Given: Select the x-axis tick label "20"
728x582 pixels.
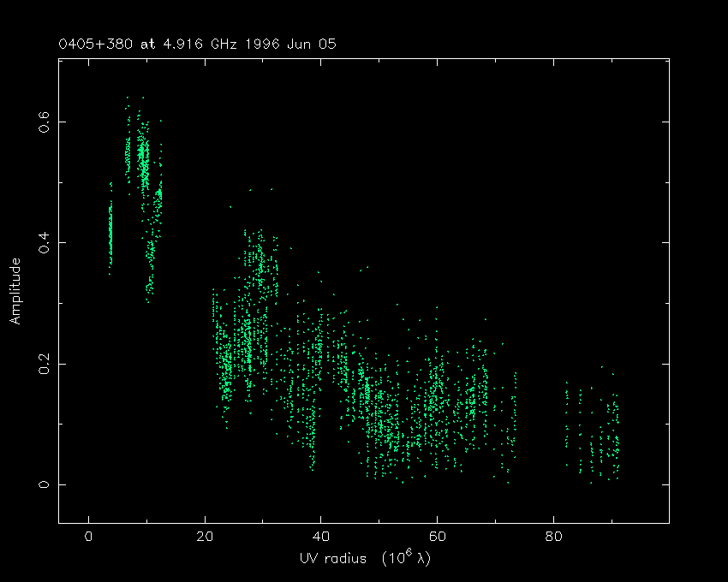Looking at the screenshot, I should click(205, 537).
